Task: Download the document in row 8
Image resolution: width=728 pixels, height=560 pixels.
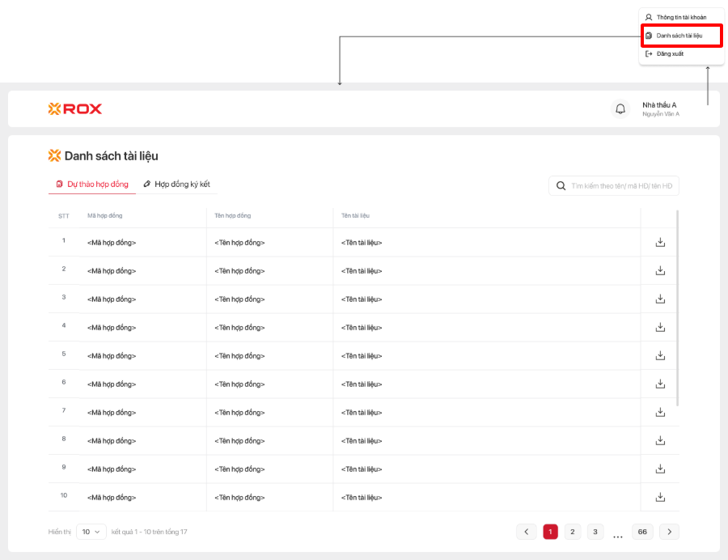Action: click(660, 440)
